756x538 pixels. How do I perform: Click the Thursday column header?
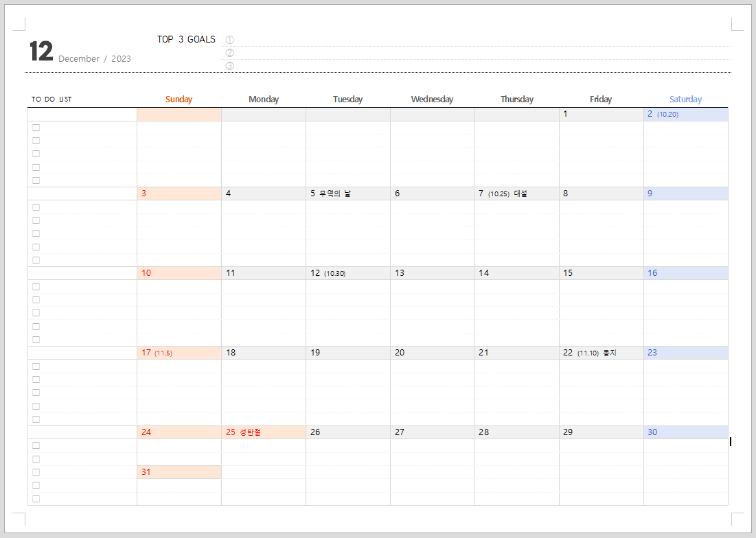click(x=517, y=100)
